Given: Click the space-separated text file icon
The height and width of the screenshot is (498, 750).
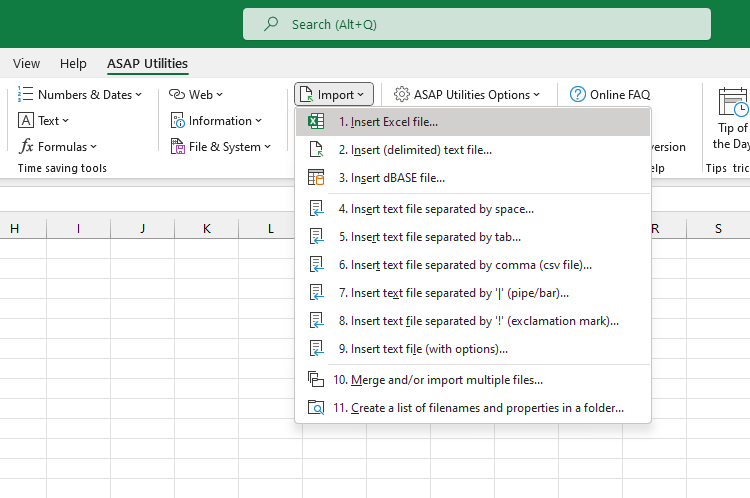Looking at the screenshot, I should 316,209.
